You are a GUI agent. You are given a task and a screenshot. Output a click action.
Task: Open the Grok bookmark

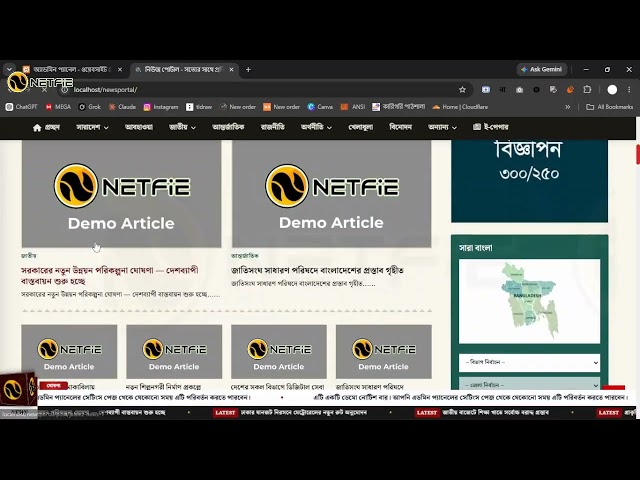[89, 107]
